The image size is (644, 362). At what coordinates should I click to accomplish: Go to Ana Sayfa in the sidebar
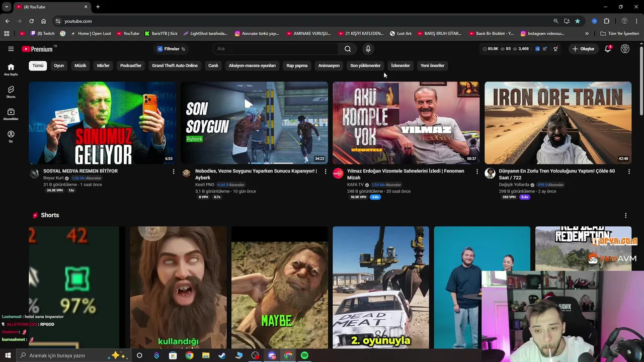11,69
